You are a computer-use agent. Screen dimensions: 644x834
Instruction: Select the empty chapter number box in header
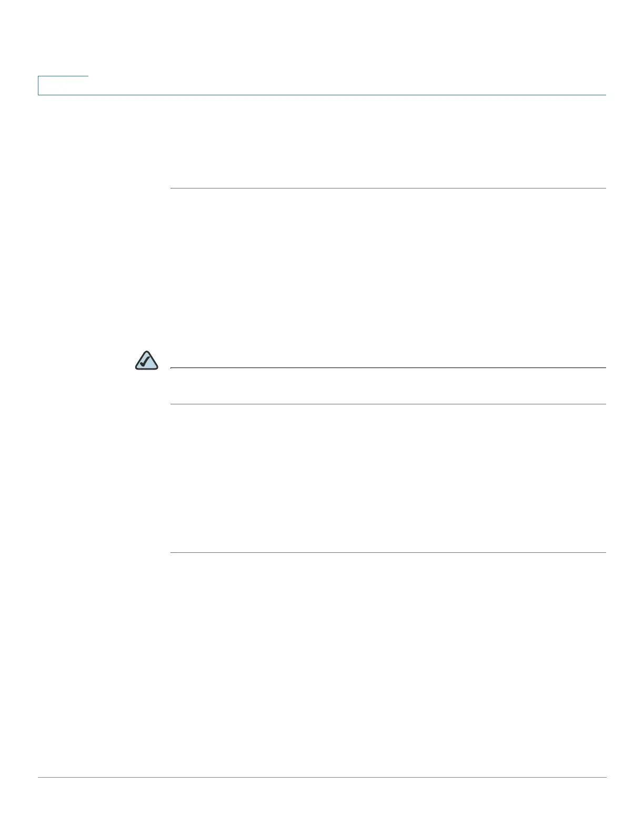coord(63,86)
